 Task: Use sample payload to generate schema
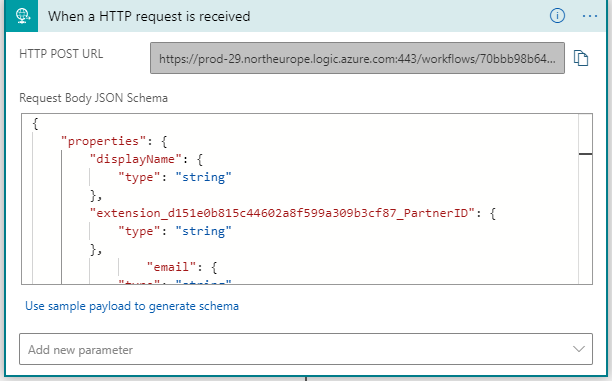[132, 306]
